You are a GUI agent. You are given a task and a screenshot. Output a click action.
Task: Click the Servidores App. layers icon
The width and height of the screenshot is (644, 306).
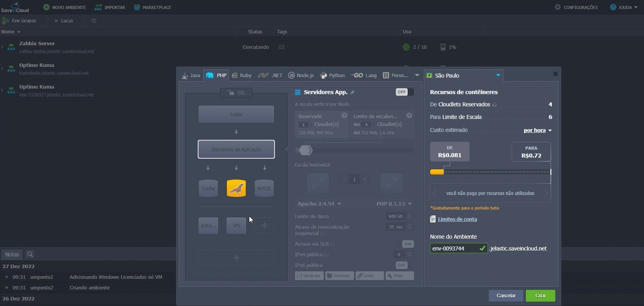(298, 92)
